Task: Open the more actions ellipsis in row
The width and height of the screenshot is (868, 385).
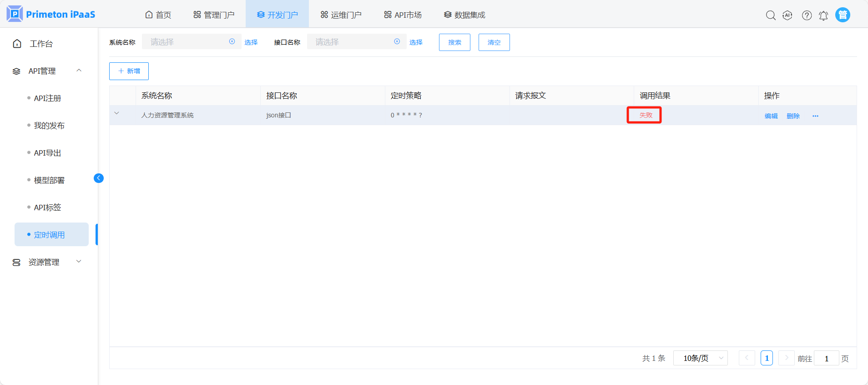Action: 815,116
